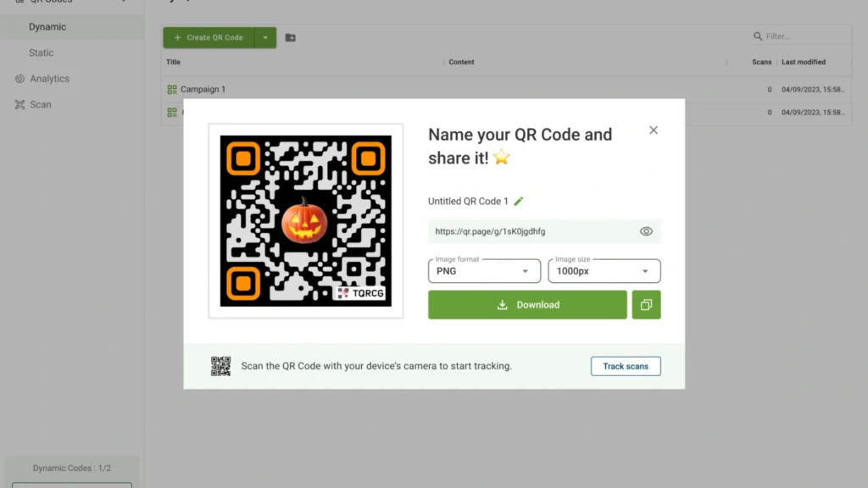The height and width of the screenshot is (488, 868).
Task: Select Static in the sidebar
Action: [x=42, y=53]
